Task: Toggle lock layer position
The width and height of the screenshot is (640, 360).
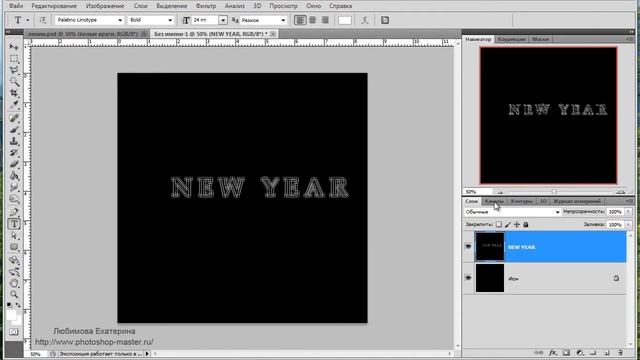Action: [517, 224]
